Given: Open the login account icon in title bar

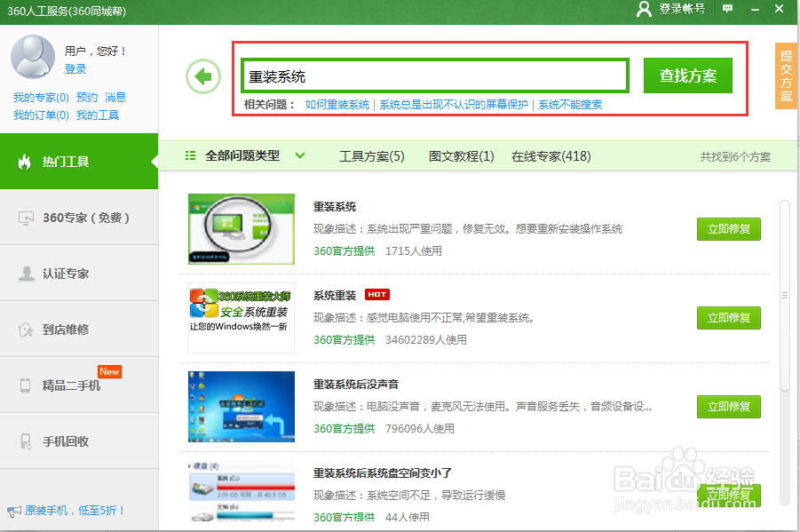Looking at the screenshot, I should point(644,9).
